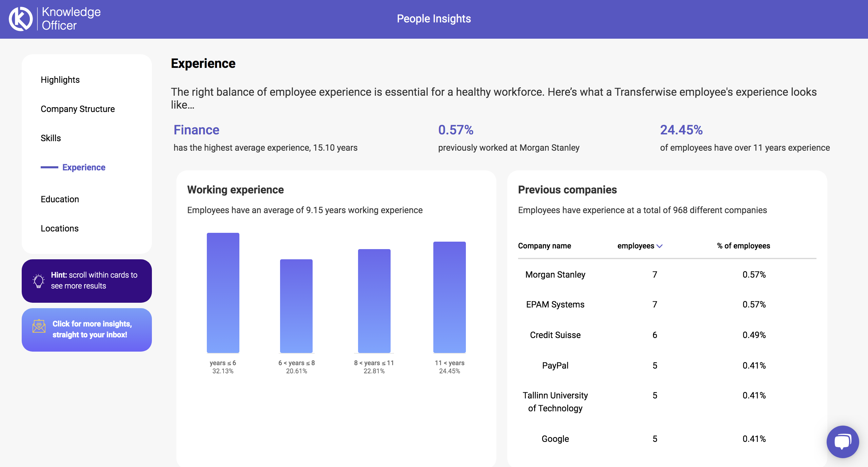Click the People Insights header title
Screen dimensions: 868x467
(x=434, y=19)
